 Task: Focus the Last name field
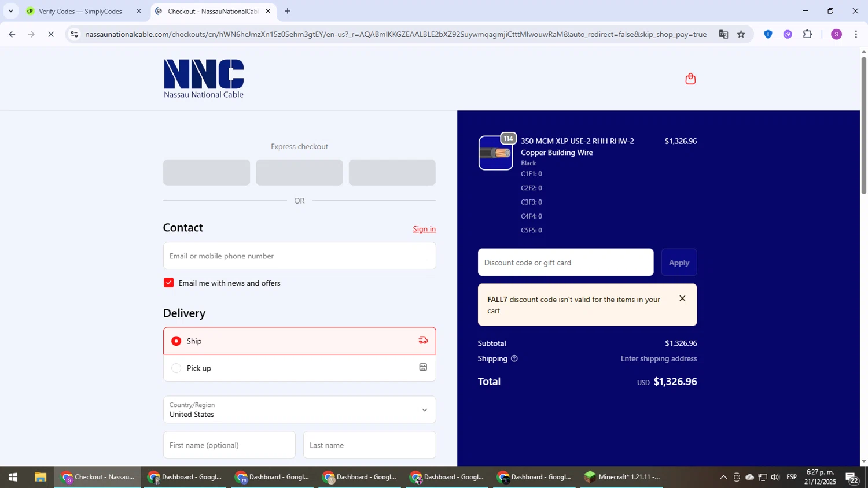[x=369, y=445]
